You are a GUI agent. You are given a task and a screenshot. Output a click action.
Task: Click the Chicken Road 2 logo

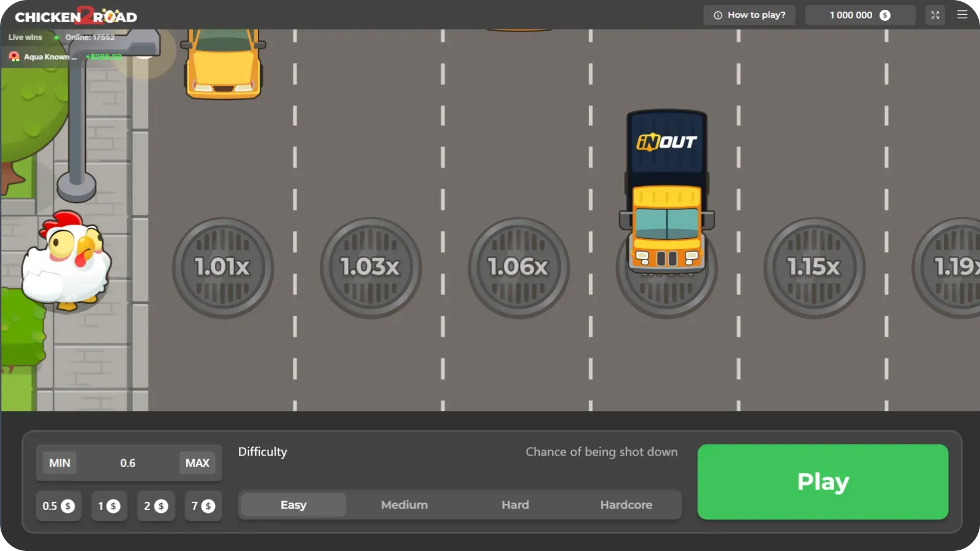[x=76, y=16]
